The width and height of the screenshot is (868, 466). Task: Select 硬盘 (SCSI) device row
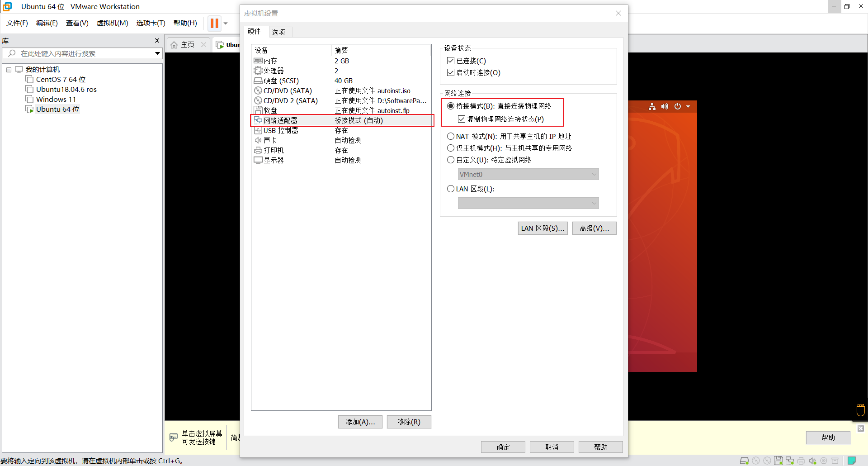341,81
